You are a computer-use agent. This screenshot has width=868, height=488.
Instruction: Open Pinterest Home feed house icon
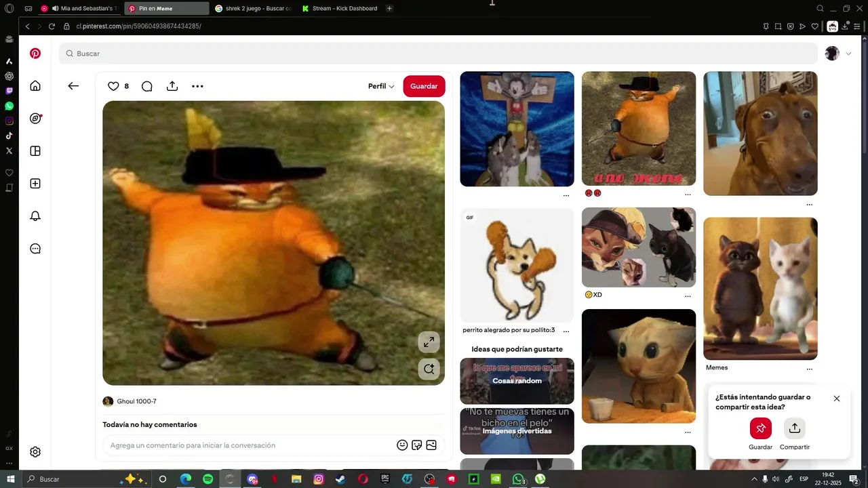(35, 86)
